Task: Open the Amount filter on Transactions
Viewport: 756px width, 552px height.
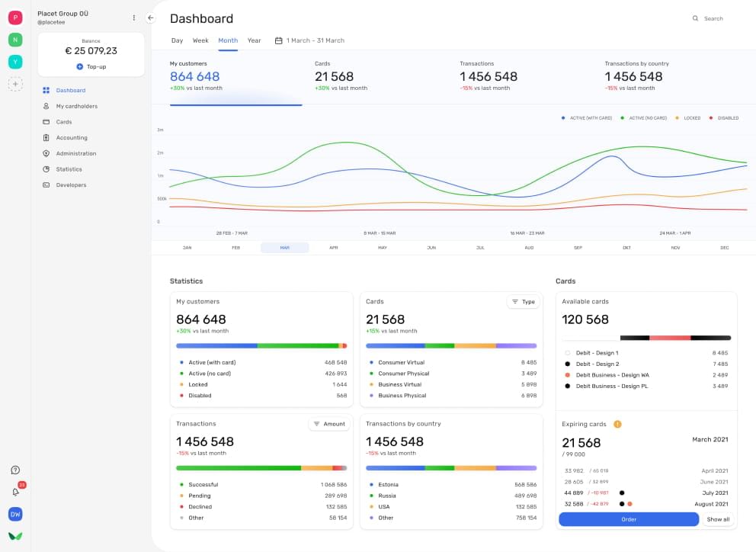Action: pos(329,424)
